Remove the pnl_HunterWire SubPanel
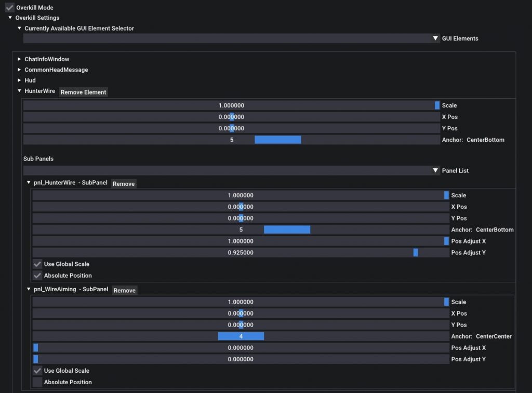 click(x=124, y=184)
